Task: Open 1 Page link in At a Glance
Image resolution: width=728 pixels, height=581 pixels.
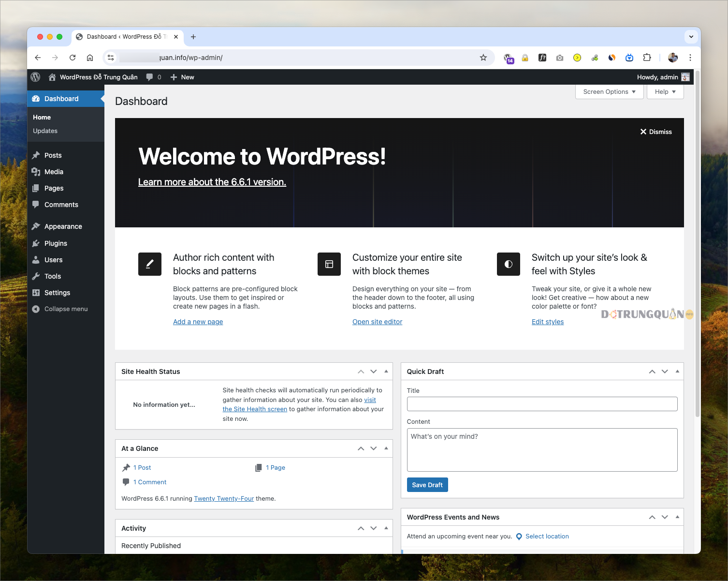Action: (x=276, y=468)
